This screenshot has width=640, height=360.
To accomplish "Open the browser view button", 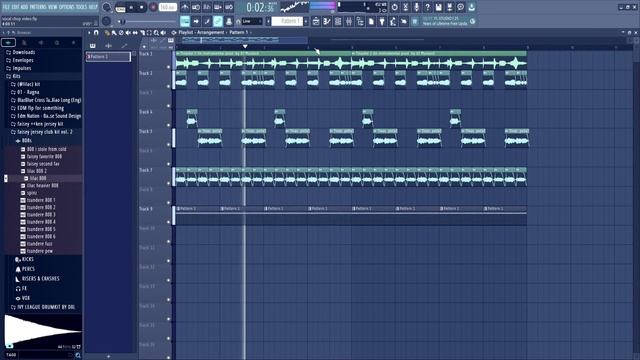I will point(360,21).
